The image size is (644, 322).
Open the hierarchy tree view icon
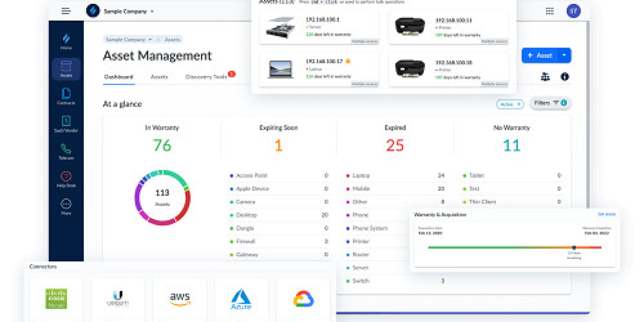(545, 77)
